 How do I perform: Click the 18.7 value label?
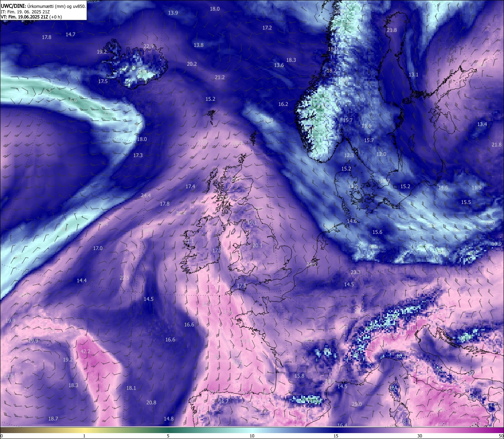53,419
